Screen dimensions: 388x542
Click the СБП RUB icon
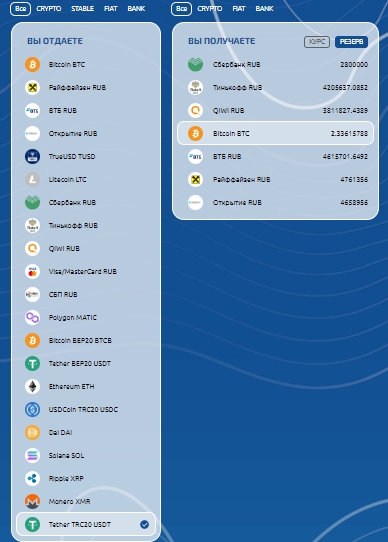[x=33, y=295]
